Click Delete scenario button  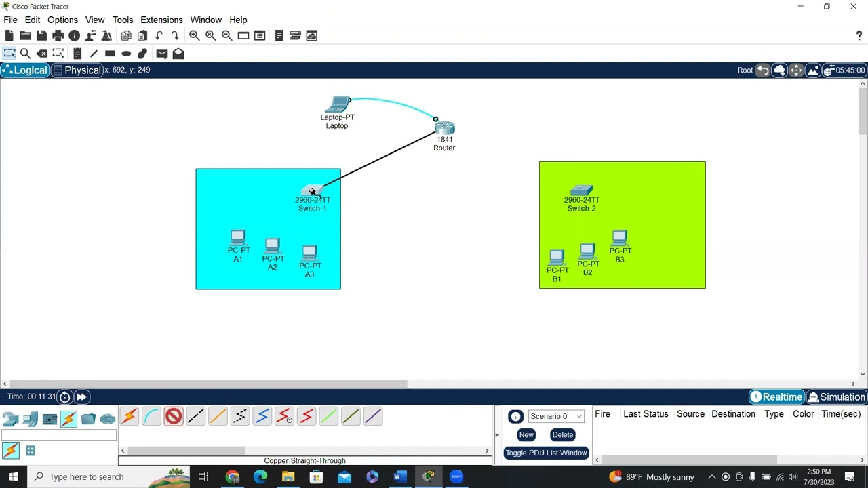pos(563,435)
